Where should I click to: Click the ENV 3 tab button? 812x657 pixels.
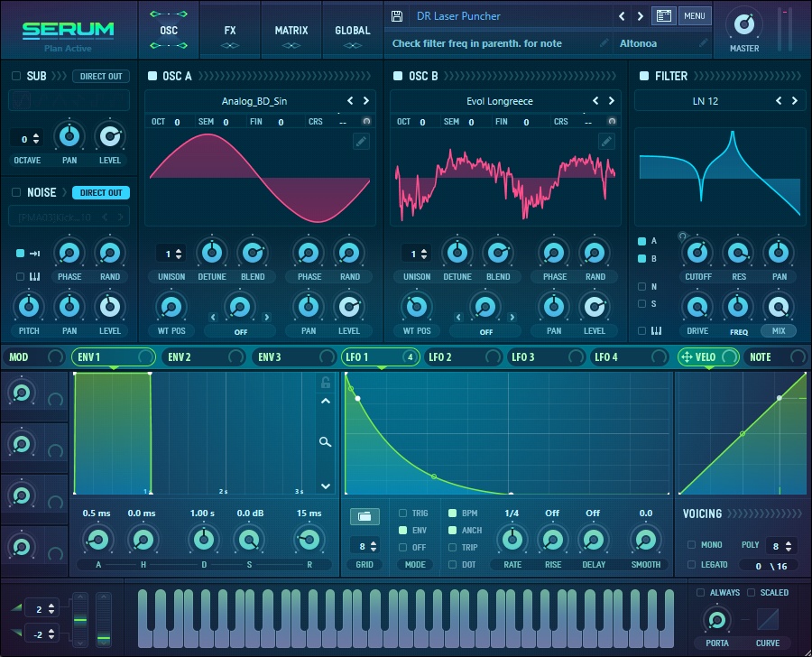click(x=293, y=357)
